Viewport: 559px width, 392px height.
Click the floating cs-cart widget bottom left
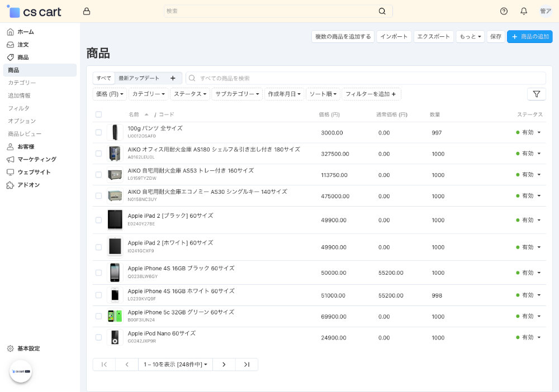click(21, 371)
